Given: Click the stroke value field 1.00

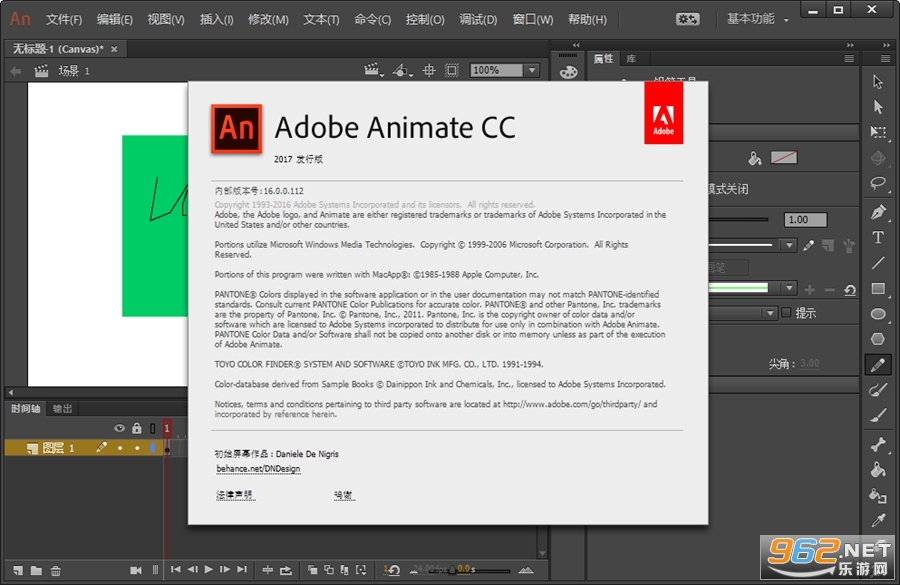Looking at the screenshot, I should 805,219.
